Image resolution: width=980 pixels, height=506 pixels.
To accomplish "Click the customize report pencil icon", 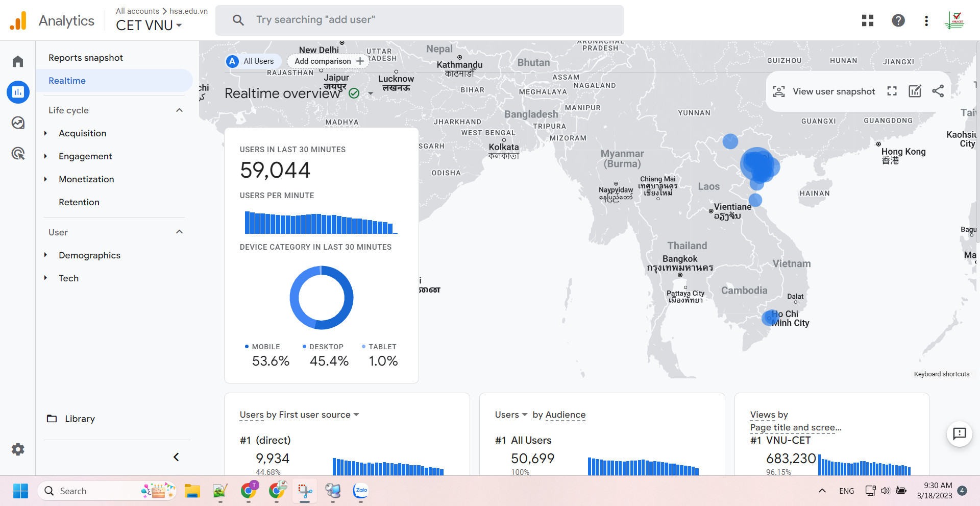I will click(x=915, y=91).
